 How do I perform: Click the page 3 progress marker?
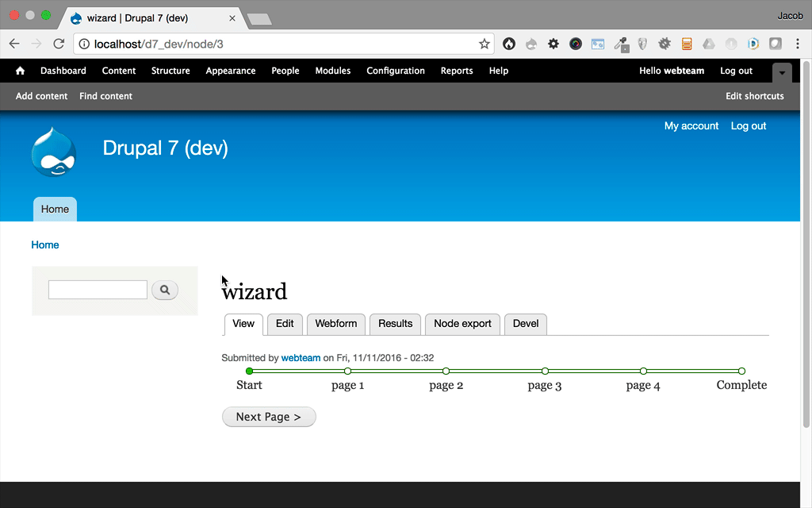(x=545, y=371)
